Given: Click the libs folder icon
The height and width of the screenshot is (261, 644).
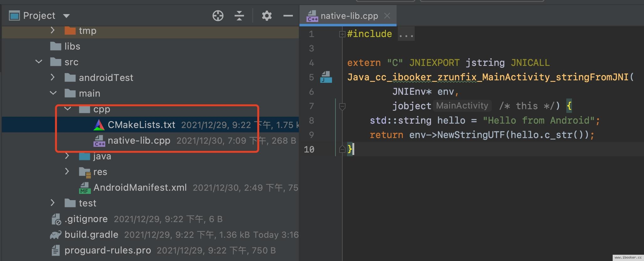Looking at the screenshot, I should [56, 46].
